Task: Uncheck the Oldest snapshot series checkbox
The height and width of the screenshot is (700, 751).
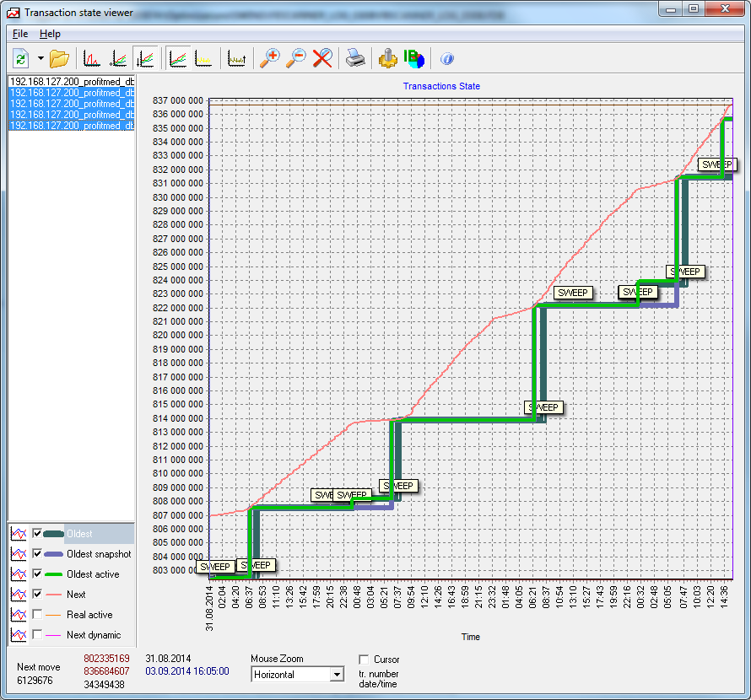Action: pyautogui.click(x=36, y=554)
